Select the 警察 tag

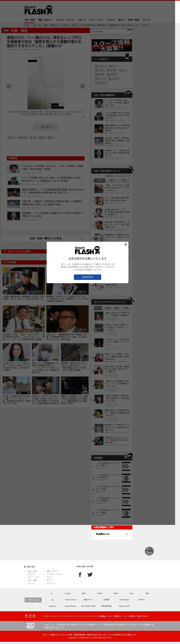(42, 137)
